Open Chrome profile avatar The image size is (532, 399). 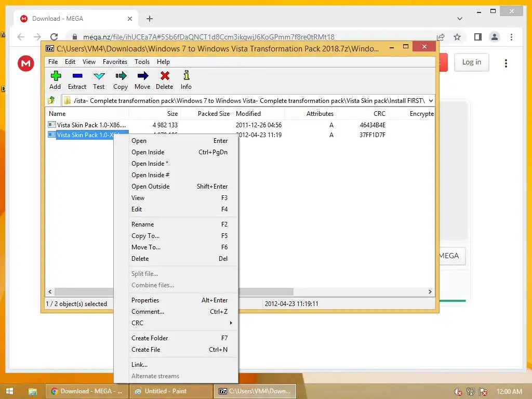click(495, 37)
